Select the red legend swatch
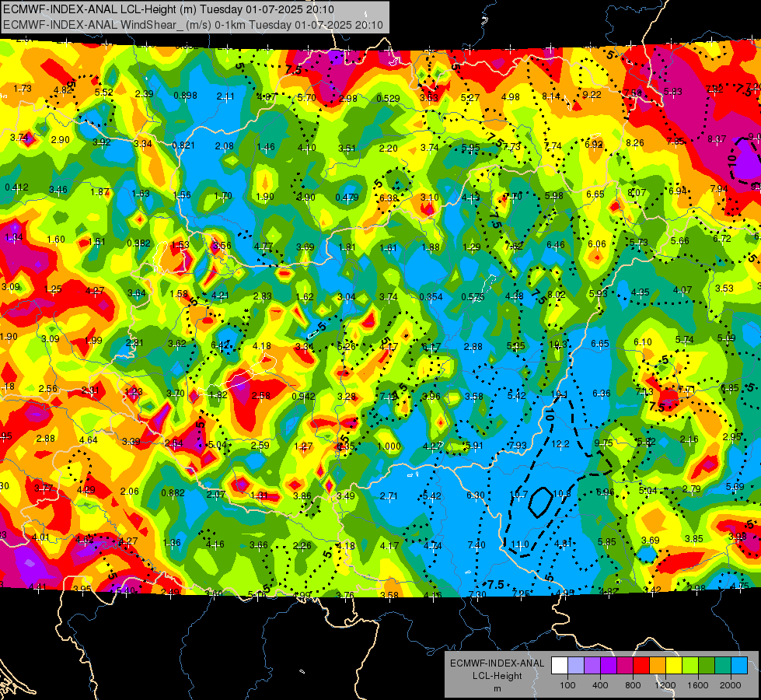 (x=641, y=666)
